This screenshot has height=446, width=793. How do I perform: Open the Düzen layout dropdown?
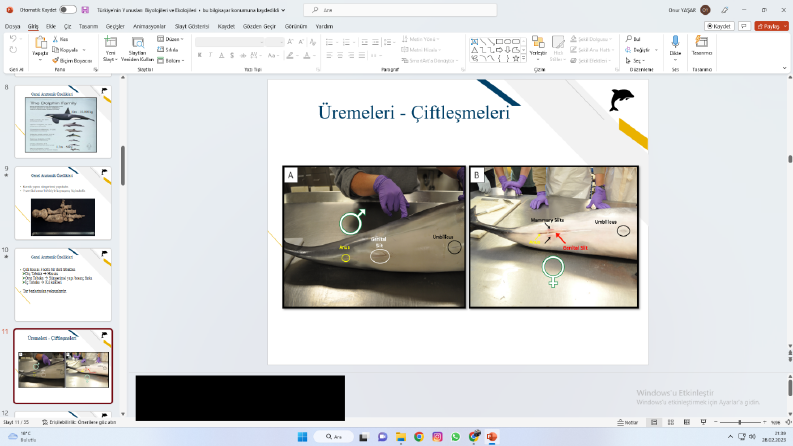[x=170, y=39]
